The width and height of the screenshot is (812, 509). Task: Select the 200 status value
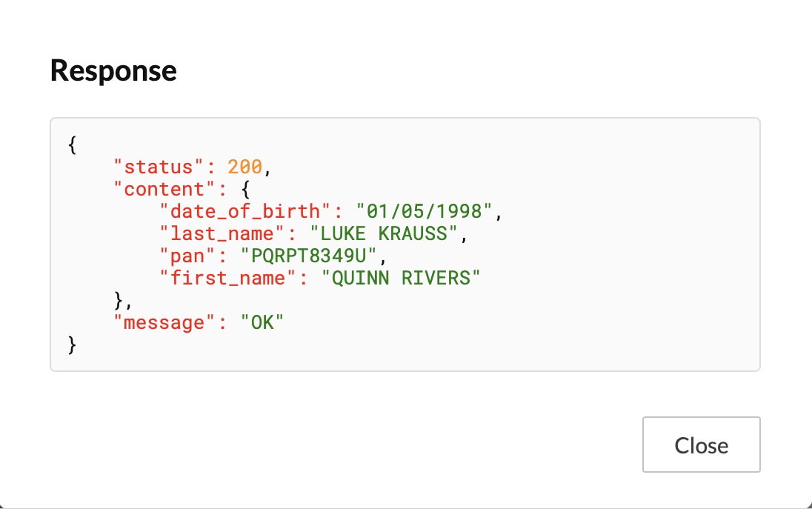tap(245, 167)
